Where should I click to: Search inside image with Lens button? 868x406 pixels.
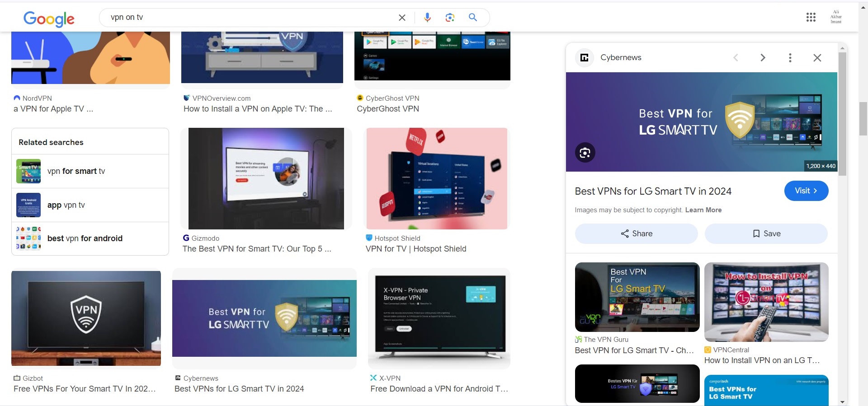(x=585, y=153)
